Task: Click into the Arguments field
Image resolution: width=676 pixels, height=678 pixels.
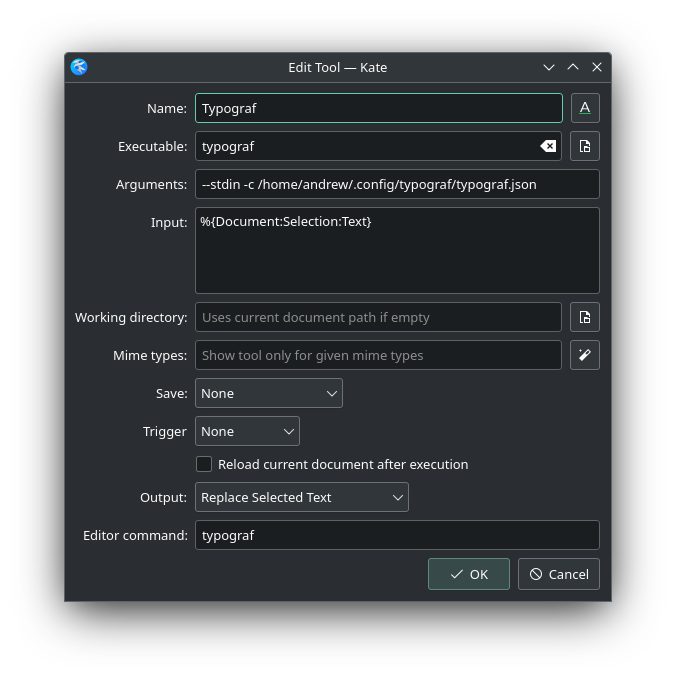Action: [397, 184]
